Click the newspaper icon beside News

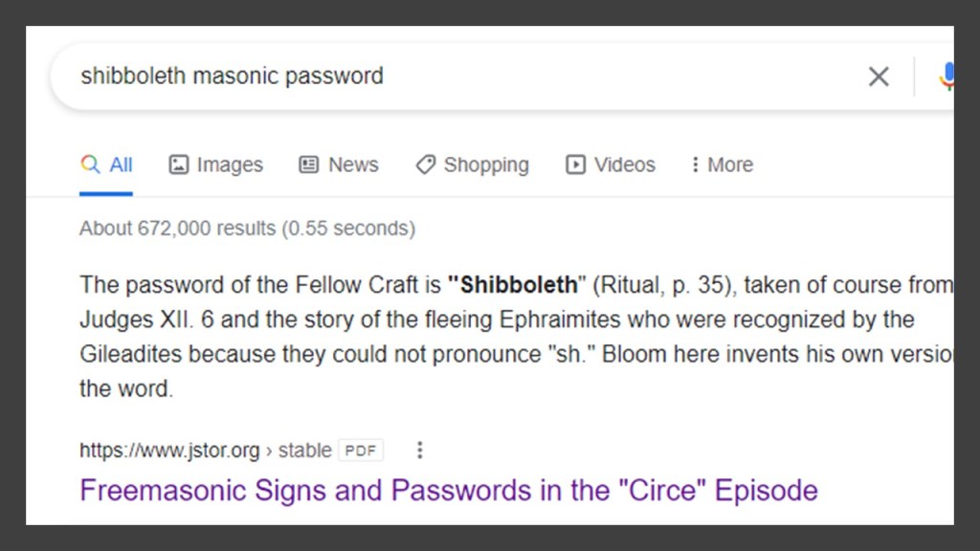[308, 165]
